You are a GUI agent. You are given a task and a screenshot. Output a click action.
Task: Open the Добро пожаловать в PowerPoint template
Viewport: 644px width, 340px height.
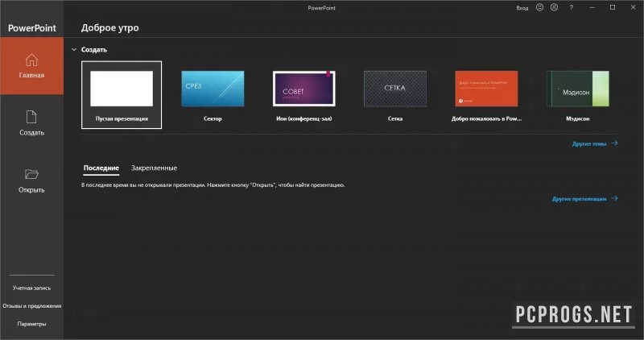click(x=486, y=89)
